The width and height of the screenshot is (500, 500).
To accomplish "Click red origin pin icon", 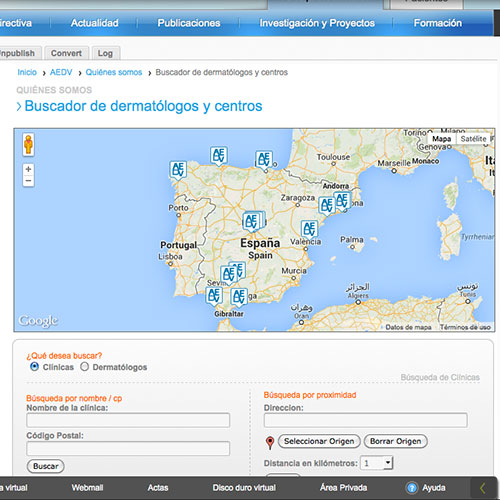I will pyautogui.click(x=270, y=443).
